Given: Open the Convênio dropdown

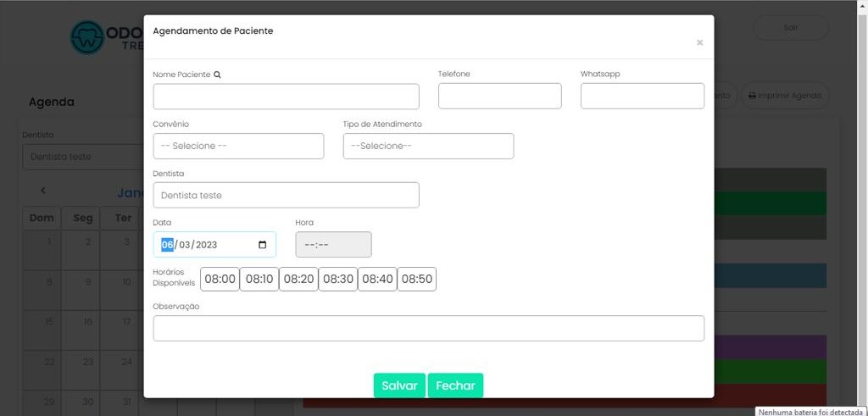Looking at the screenshot, I should (x=238, y=146).
